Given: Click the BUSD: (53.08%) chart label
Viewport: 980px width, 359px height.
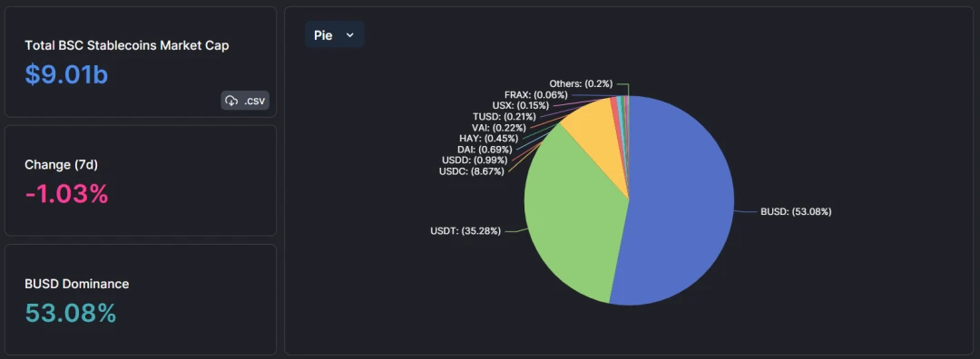Looking at the screenshot, I should pos(796,211).
